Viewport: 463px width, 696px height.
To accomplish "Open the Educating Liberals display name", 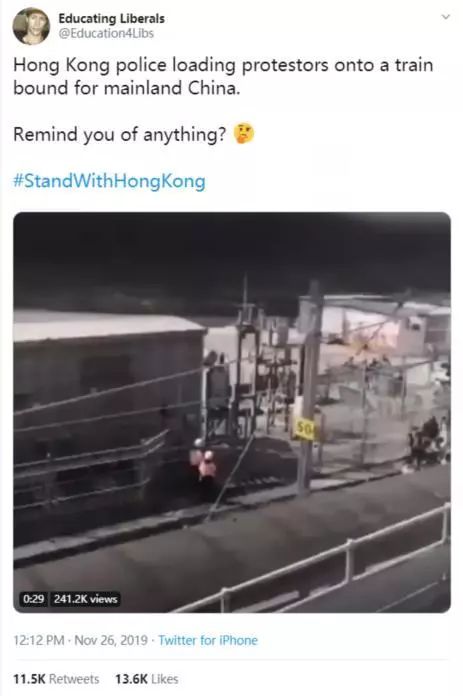I will tap(111, 19).
